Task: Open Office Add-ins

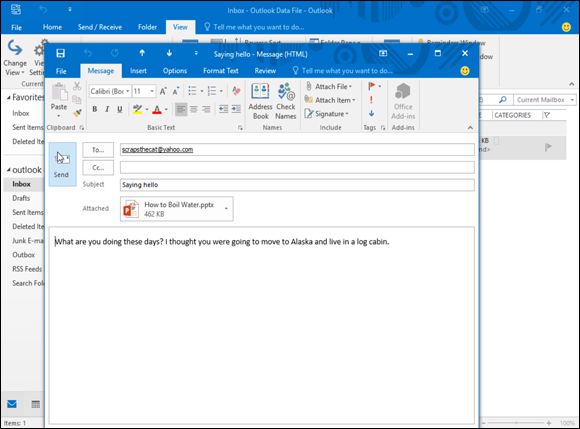Action: coord(403,101)
